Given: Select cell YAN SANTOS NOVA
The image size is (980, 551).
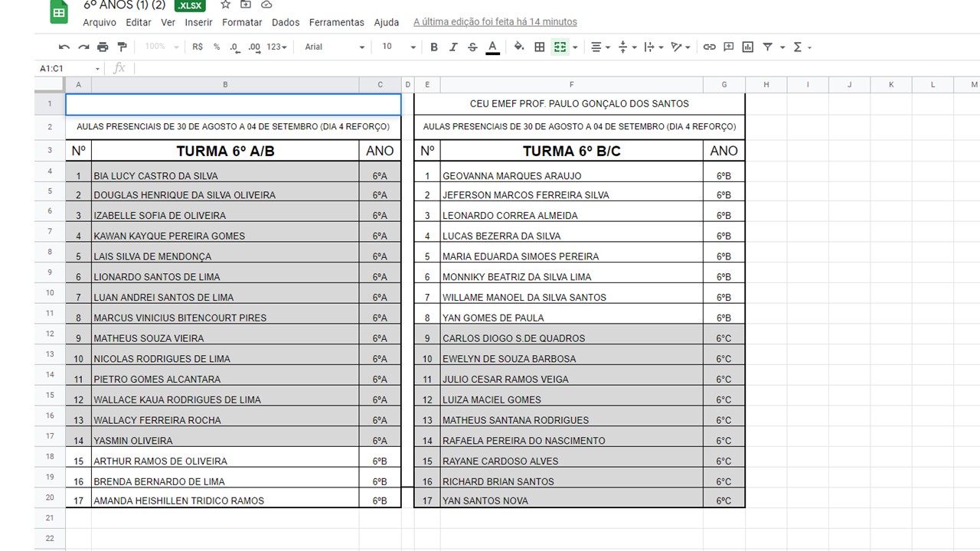Looking at the screenshot, I should 572,498.
